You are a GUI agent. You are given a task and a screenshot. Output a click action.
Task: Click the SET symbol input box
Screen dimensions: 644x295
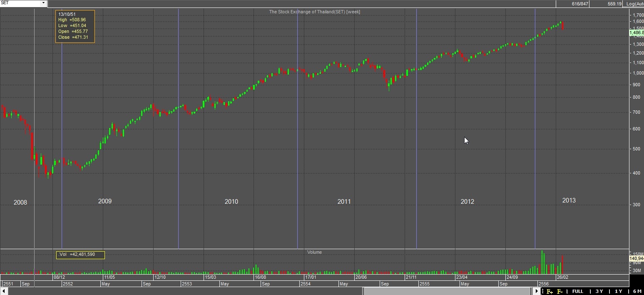pos(20,3)
